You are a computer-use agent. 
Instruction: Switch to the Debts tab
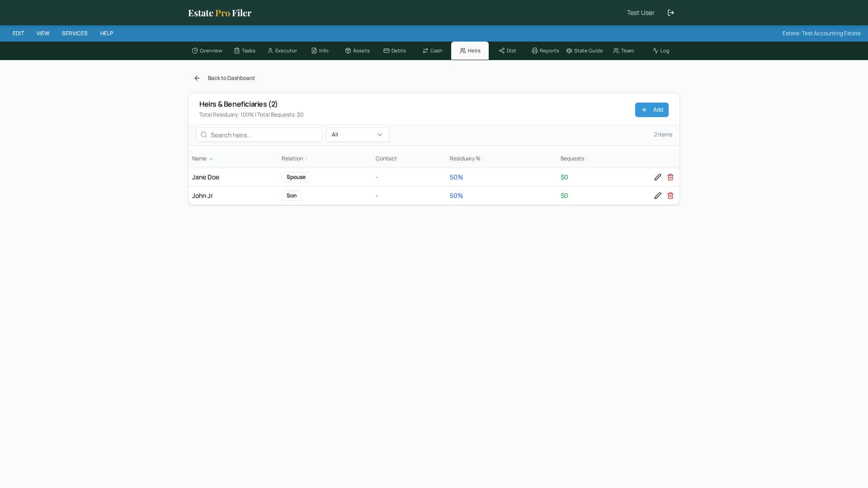point(395,51)
